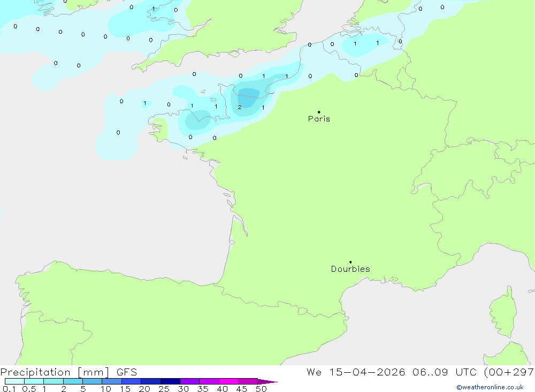Image resolution: width=535 pixels, height=392 pixels.
Task: Pick the 0.1–0.5 mm legend color swatch
Action: 14,381
